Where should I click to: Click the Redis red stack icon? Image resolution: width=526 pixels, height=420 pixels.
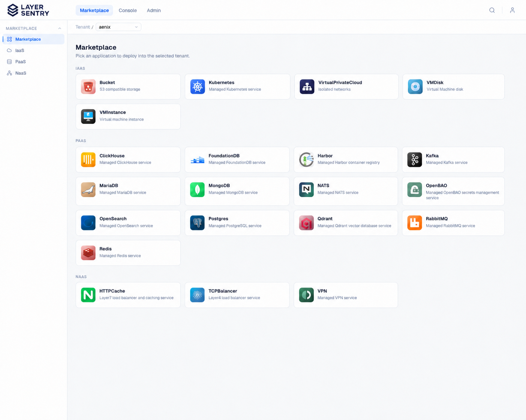point(88,253)
